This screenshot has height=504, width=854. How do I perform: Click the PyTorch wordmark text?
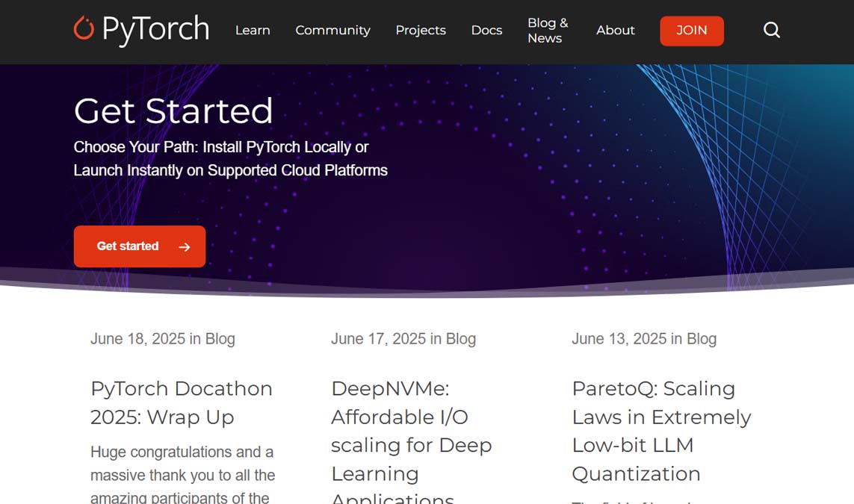(155, 30)
